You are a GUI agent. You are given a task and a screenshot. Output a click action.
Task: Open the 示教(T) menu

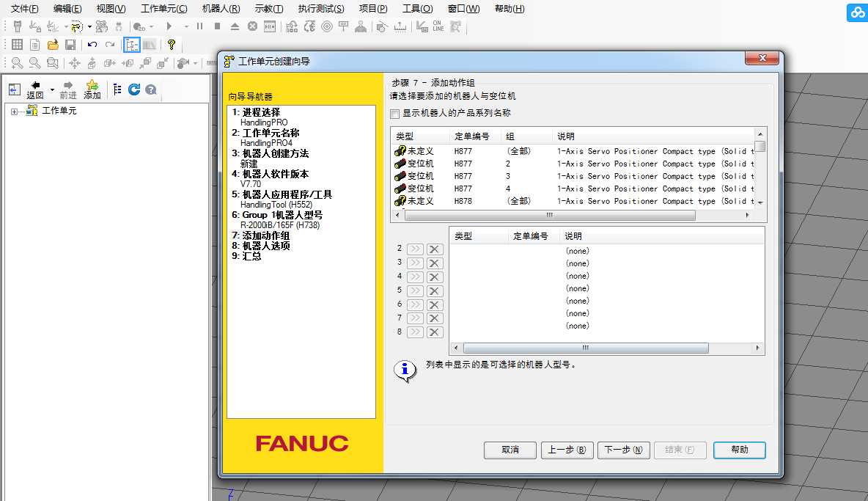click(269, 9)
